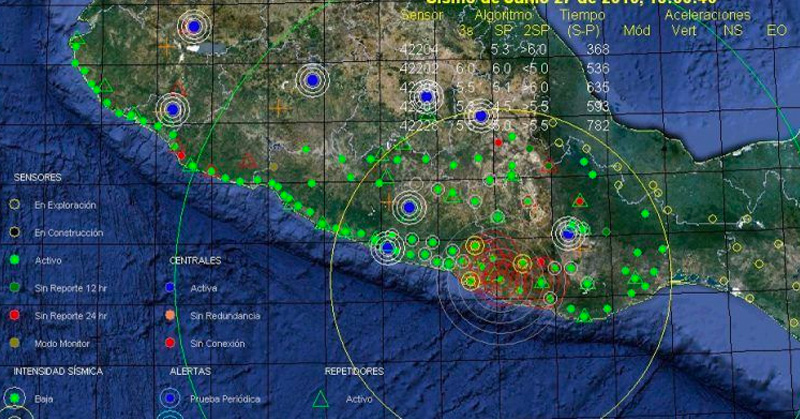
Task: Click the 782 time value in table
Action: 599,125
